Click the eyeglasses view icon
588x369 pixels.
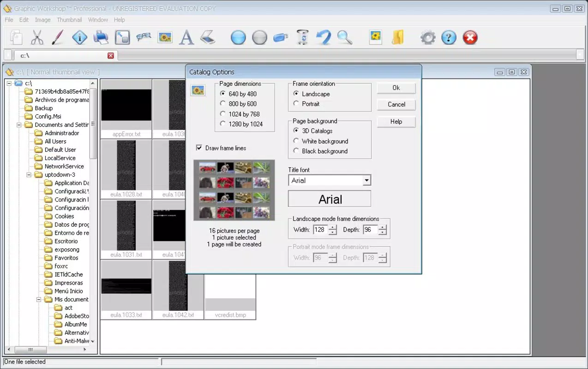click(x=144, y=37)
